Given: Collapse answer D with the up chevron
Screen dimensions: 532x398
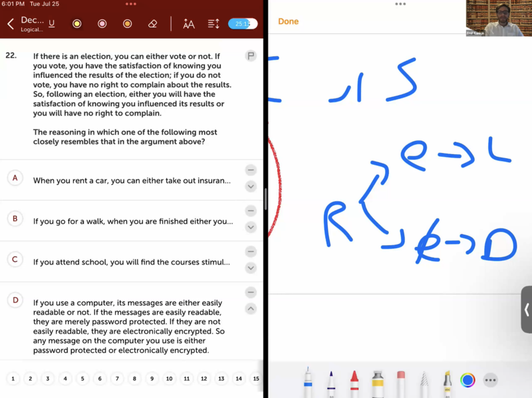Looking at the screenshot, I should [251, 308].
